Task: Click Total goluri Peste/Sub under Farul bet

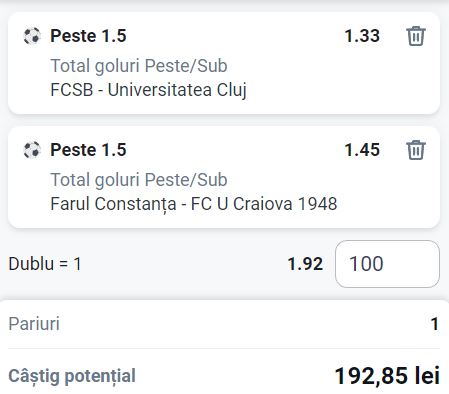Action: 139,180
